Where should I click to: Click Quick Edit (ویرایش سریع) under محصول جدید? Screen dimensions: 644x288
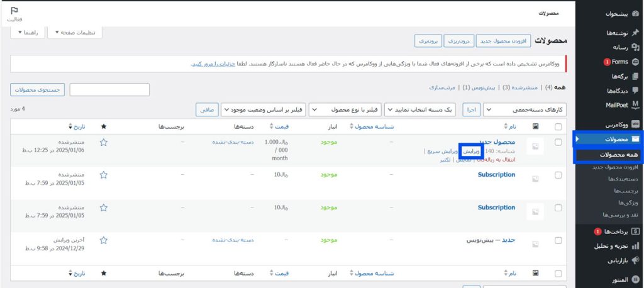tap(442, 152)
